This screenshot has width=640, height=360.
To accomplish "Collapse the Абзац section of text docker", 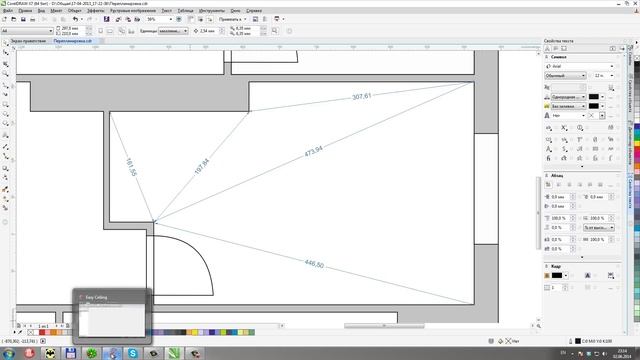I will click(547, 176).
